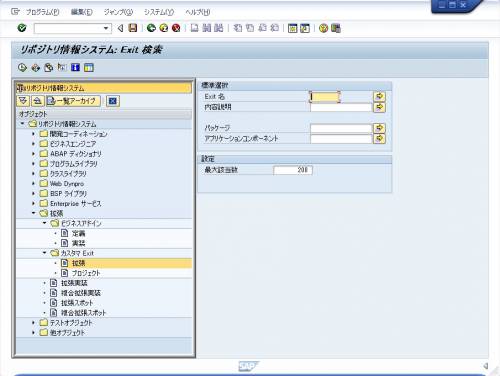This screenshot has width=500, height=376.
Task: Select プロジェクト under カスタマ Exit
Action: (x=86, y=273)
